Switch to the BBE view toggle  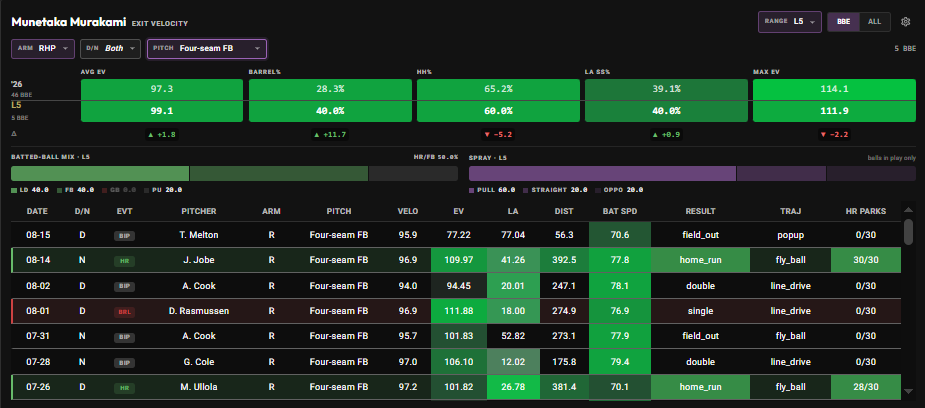(x=844, y=22)
